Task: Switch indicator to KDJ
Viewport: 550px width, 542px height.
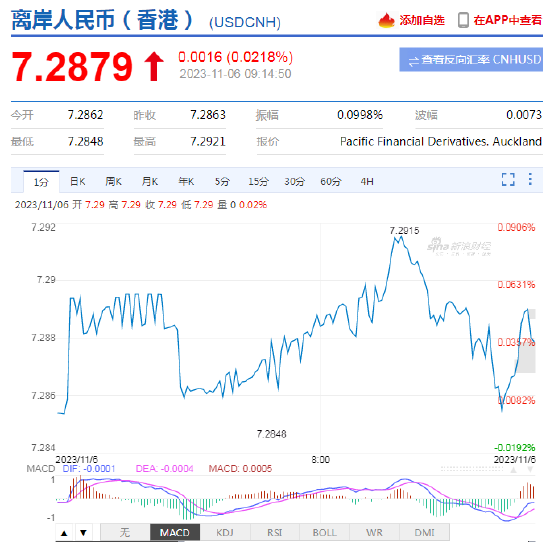Action: [225, 533]
